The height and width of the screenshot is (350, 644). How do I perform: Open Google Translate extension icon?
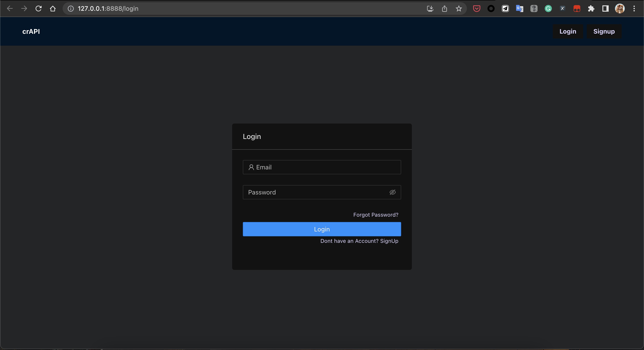(519, 9)
